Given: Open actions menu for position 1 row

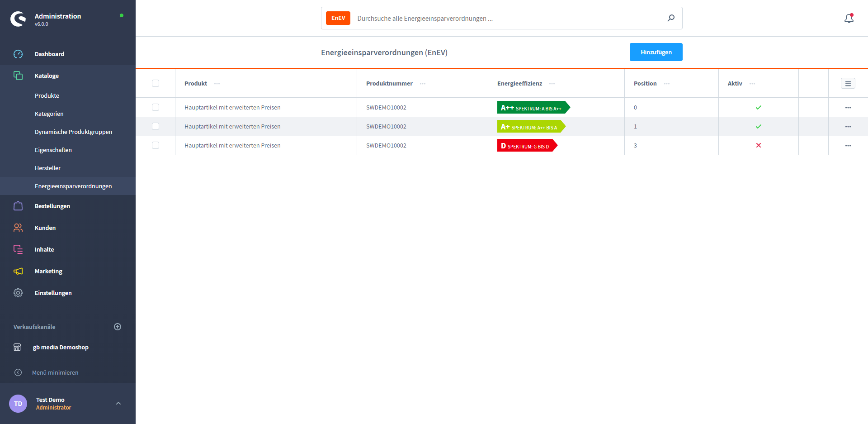Looking at the screenshot, I should coord(848,127).
